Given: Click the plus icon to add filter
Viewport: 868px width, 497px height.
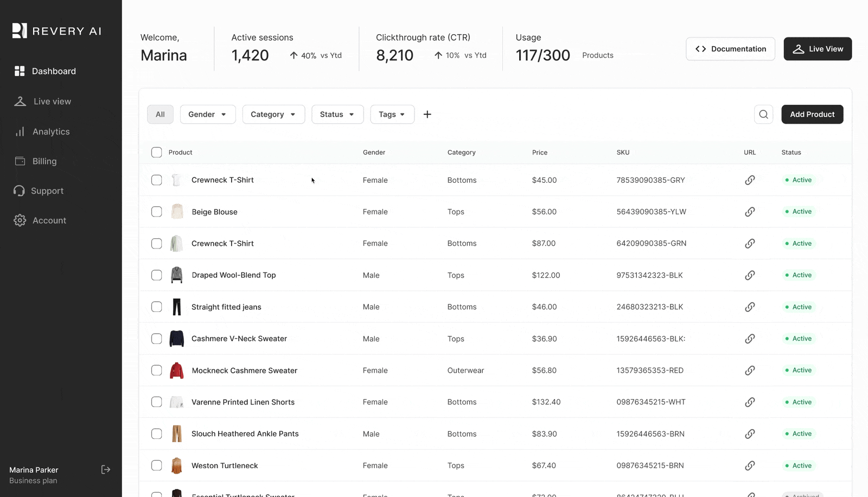Looking at the screenshot, I should (x=427, y=114).
